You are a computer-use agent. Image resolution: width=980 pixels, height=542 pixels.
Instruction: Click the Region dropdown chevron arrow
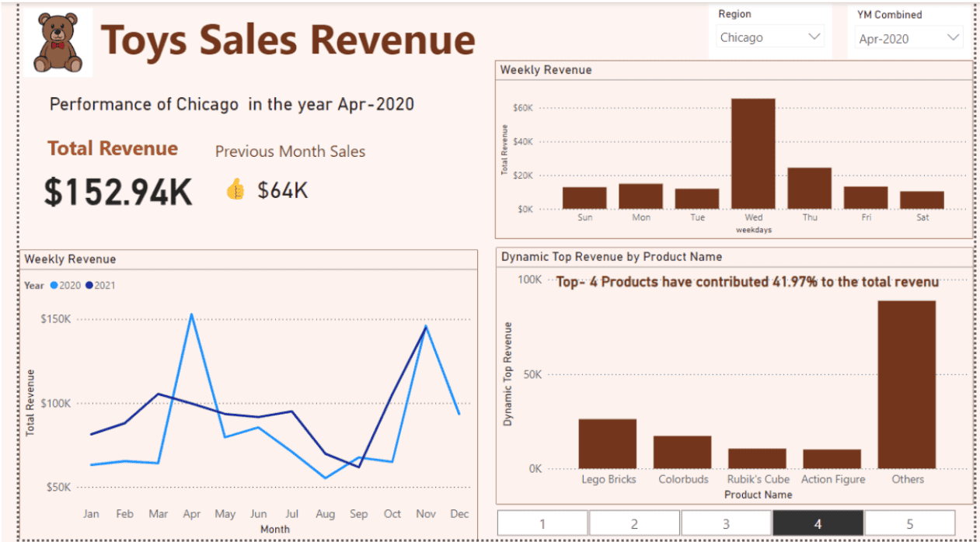tap(814, 37)
